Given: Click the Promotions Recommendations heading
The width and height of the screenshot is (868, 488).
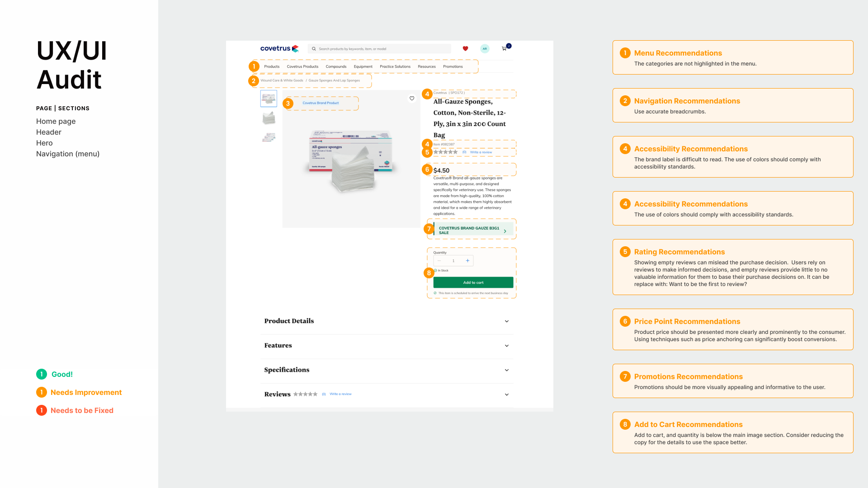Looking at the screenshot, I should [689, 376].
